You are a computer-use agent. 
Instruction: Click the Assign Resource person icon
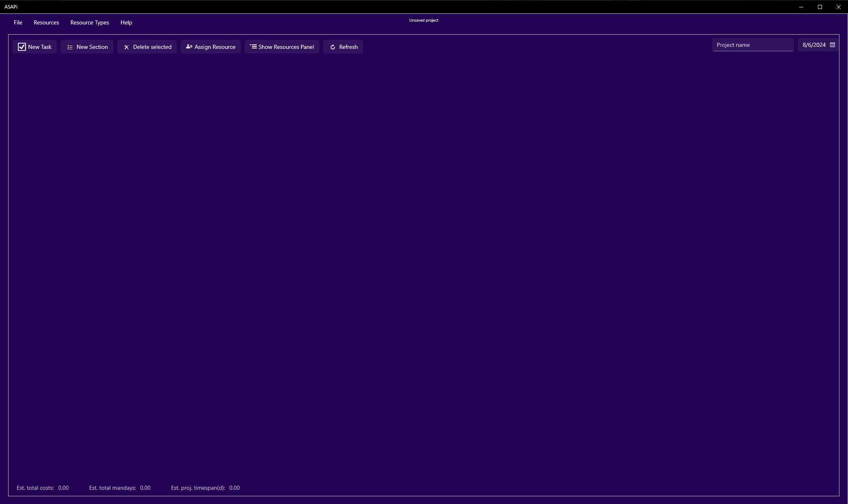coord(189,47)
